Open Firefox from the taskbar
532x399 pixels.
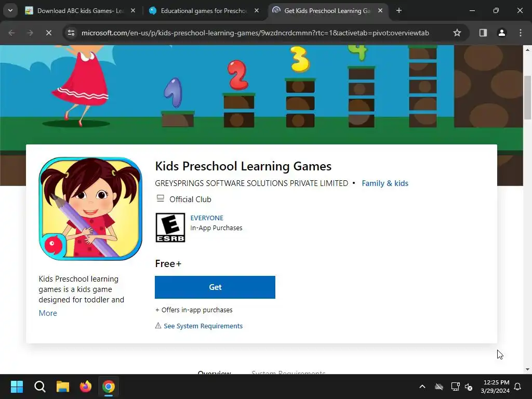click(x=86, y=387)
